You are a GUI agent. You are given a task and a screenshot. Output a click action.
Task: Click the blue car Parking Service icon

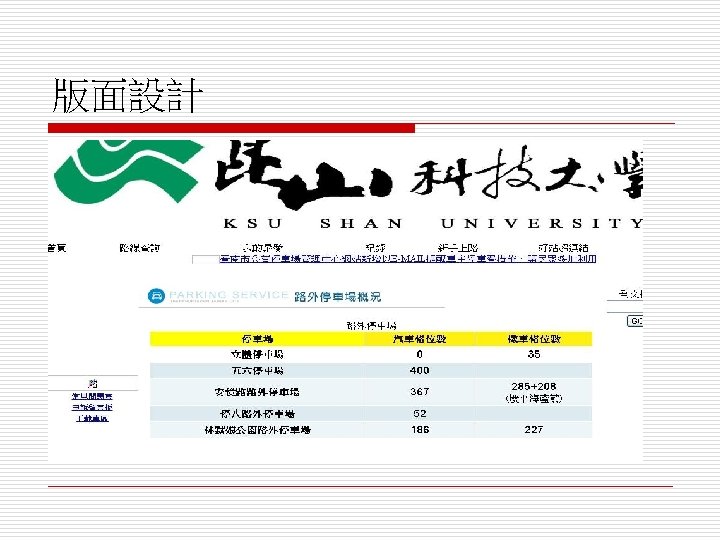[x=156, y=296]
